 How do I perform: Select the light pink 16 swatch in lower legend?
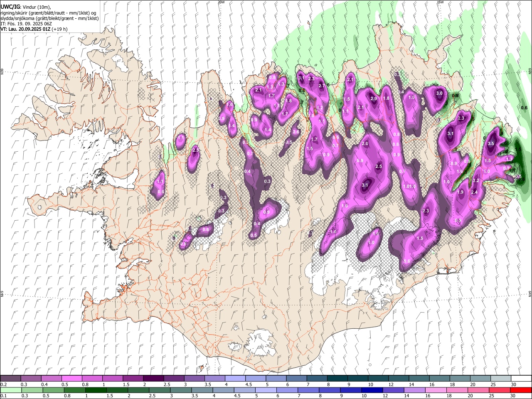click(x=436, y=390)
